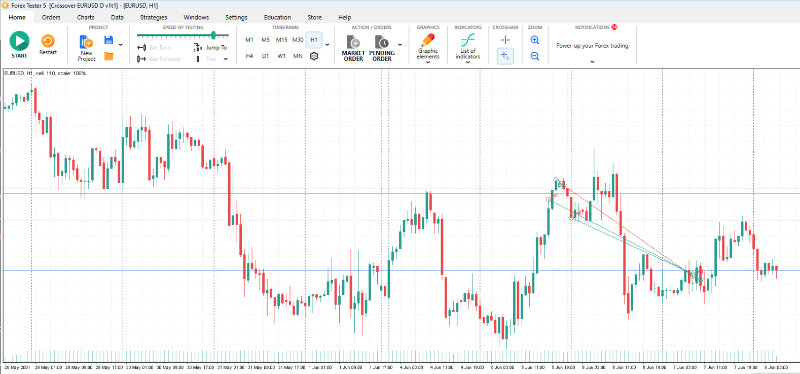Expand the Timeframe group dropdown arrow
The image size is (800, 374).
328,45
